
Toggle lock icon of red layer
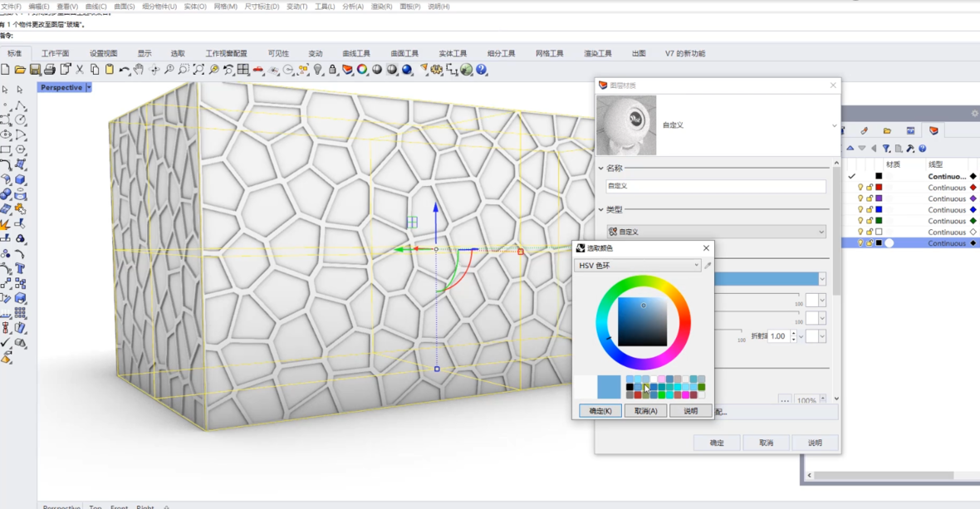pos(870,188)
